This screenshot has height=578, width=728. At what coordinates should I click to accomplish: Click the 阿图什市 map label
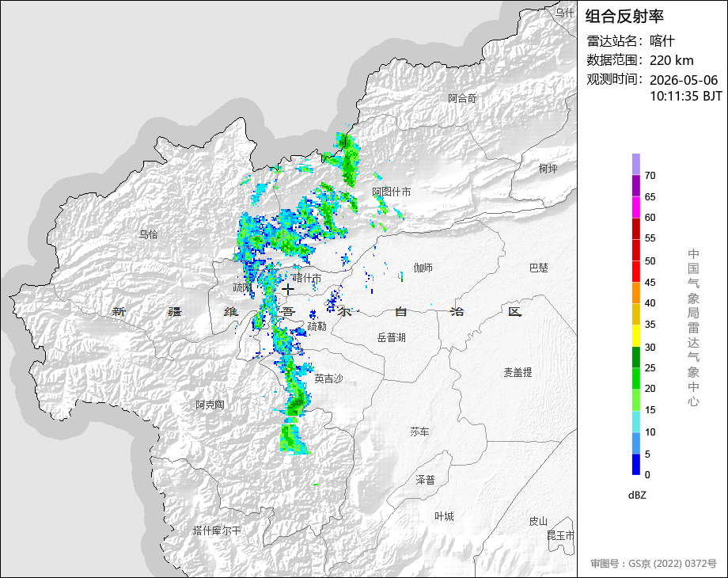[x=392, y=192]
